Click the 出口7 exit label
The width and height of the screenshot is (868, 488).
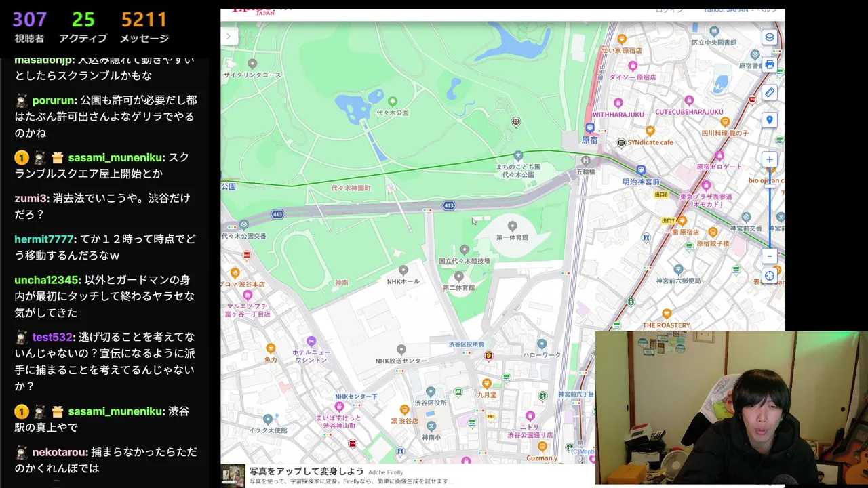668,220
